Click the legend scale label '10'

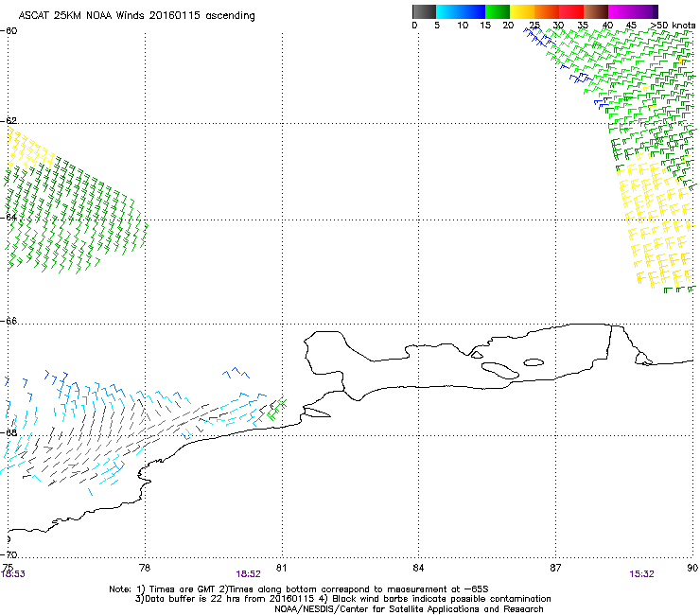(x=463, y=26)
